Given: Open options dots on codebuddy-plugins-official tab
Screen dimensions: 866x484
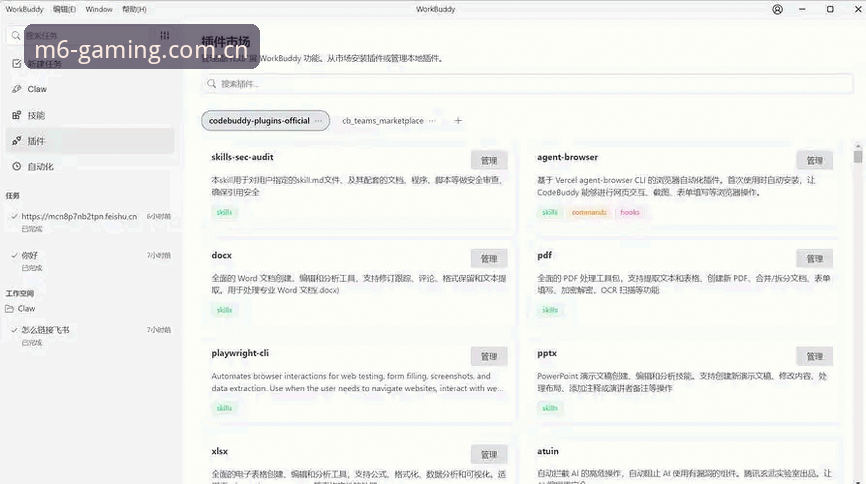Looking at the screenshot, I should pos(318,121).
